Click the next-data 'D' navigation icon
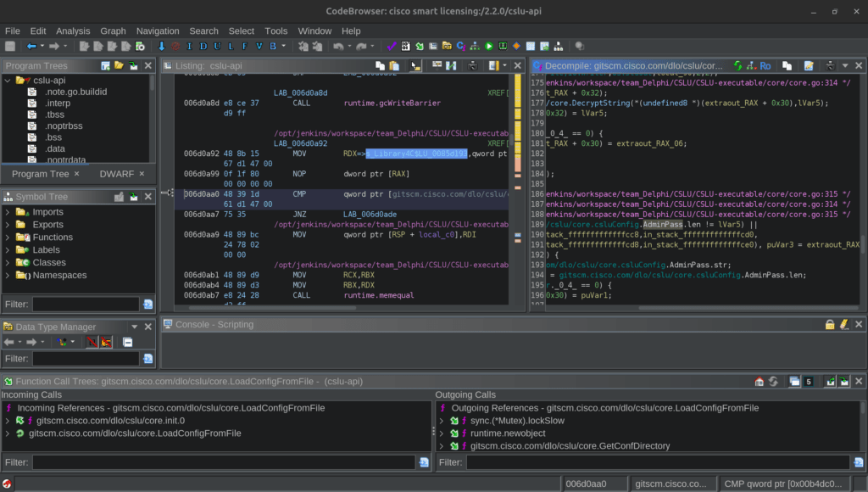This screenshot has width=868, height=492. pos(203,47)
